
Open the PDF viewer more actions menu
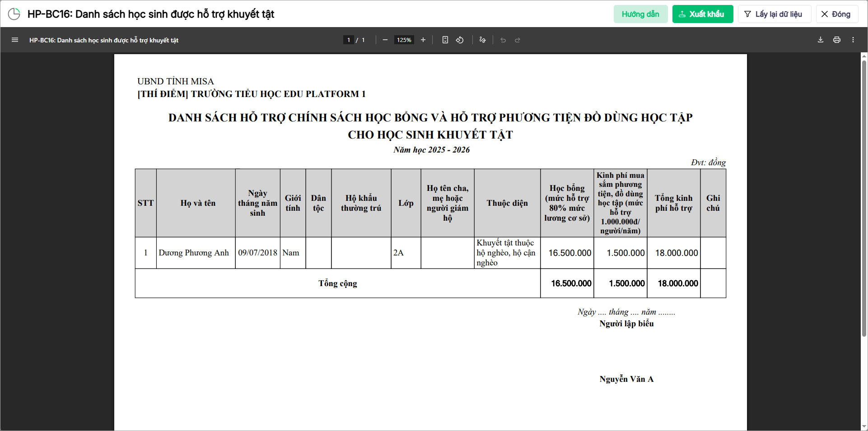pyautogui.click(x=853, y=40)
